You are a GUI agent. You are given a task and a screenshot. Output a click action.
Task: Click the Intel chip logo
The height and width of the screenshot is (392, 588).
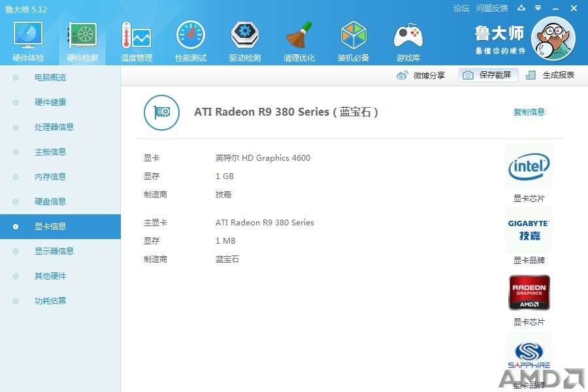tap(529, 167)
